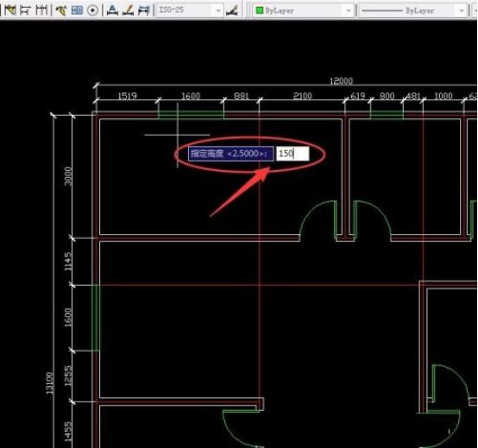Click the green ByLayer color swatch
Viewport: 478px width, 448px height.
(260, 10)
